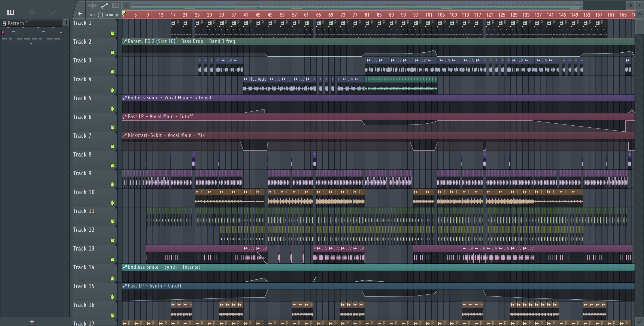Open Track 9 options via three dots
The height and width of the screenshot is (326, 644).
[x=81, y=186]
